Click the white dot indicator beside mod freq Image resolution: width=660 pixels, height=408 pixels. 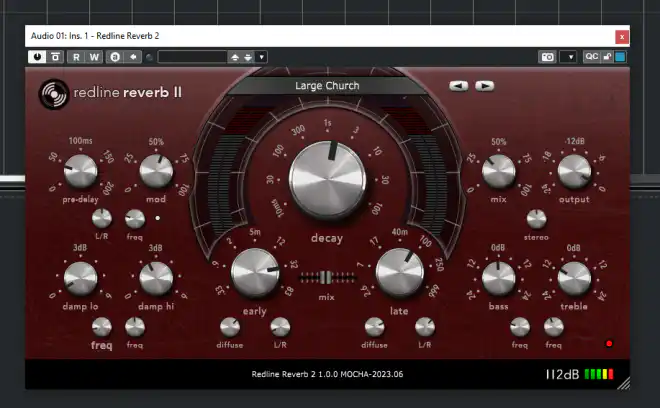pyautogui.click(x=157, y=218)
